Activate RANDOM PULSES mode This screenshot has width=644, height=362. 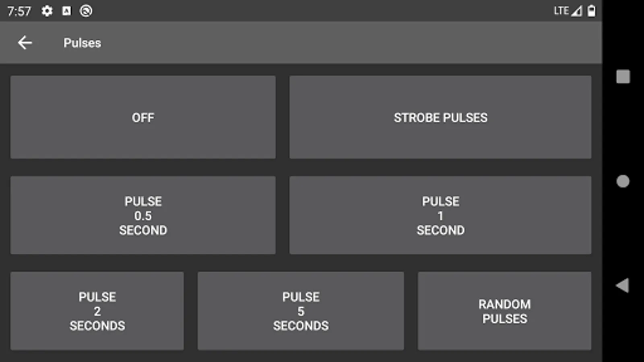(x=504, y=311)
